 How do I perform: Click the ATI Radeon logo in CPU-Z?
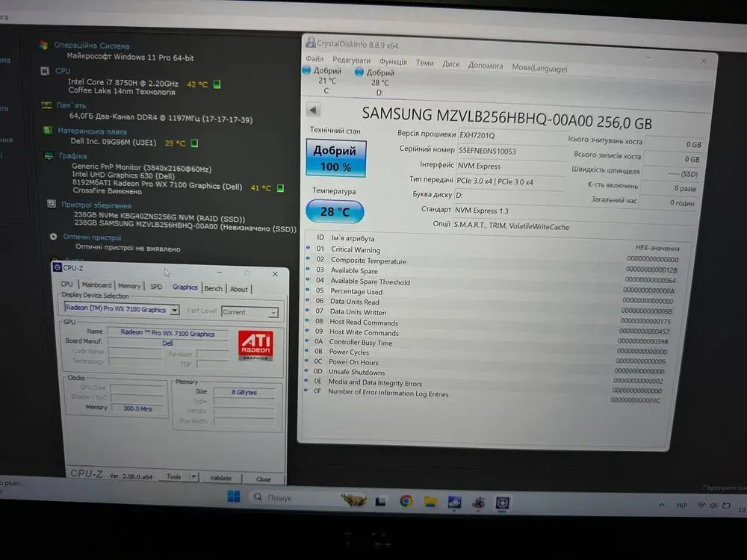pos(255,345)
